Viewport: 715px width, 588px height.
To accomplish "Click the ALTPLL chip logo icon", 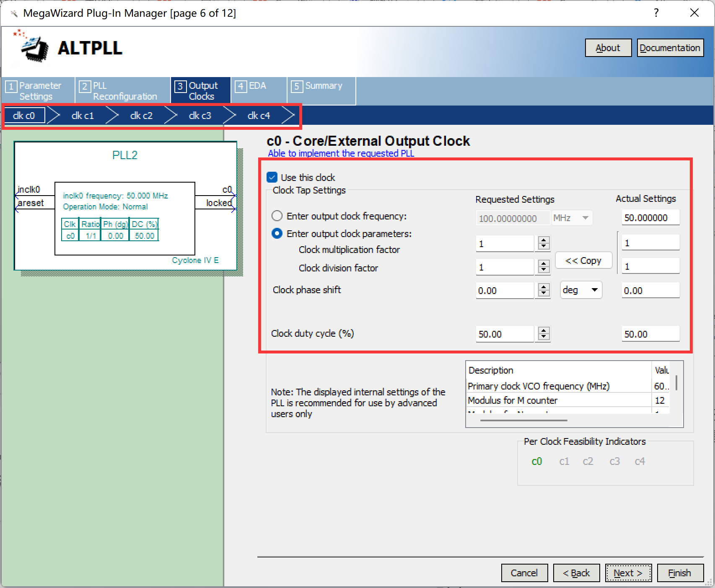I will coord(31,46).
